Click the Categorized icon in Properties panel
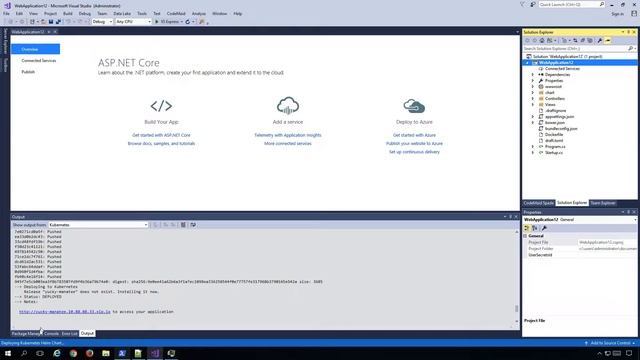 click(x=527, y=228)
